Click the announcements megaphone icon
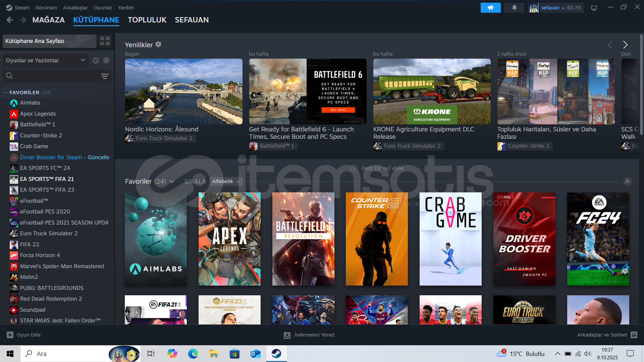This screenshot has width=644, height=362. tap(490, 7)
